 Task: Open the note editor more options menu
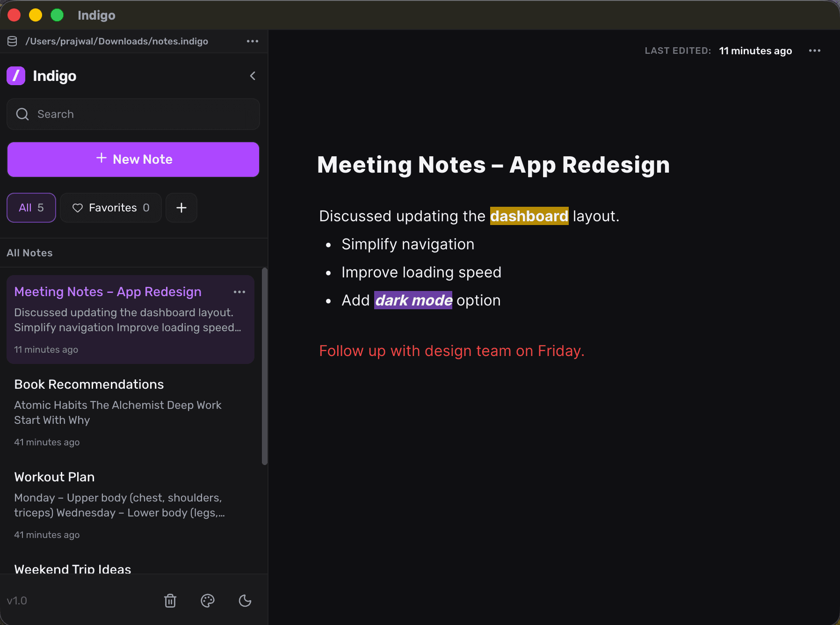(x=815, y=51)
